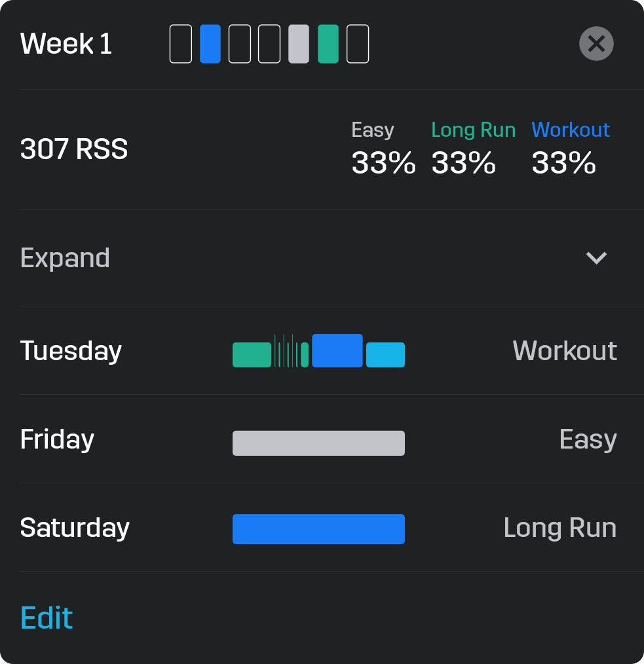Open the Tuesday workout row
Image resolution: width=644 pixels, height=664 pixels.
(322, 350)
